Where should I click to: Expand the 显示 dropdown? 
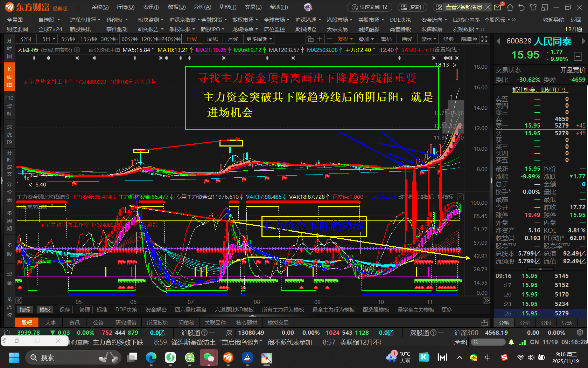tap(428, 39)
